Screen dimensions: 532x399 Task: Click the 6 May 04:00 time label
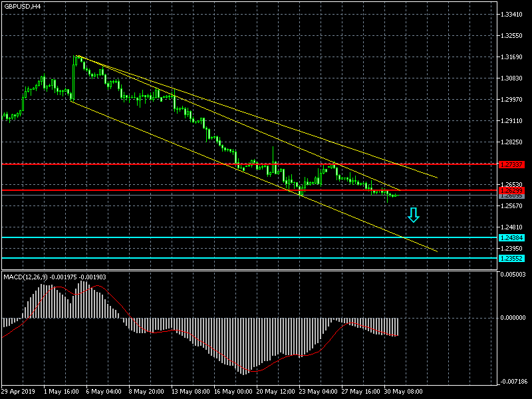104,392
